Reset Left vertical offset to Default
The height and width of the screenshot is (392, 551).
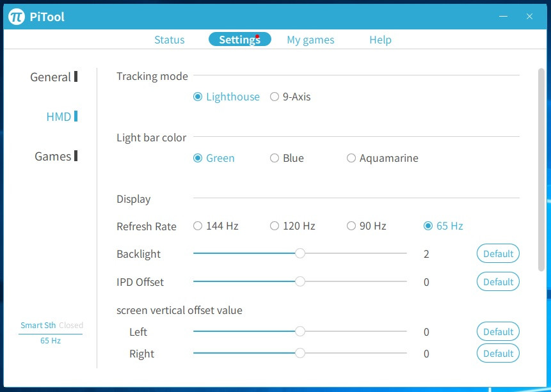(x=498, y=332)
